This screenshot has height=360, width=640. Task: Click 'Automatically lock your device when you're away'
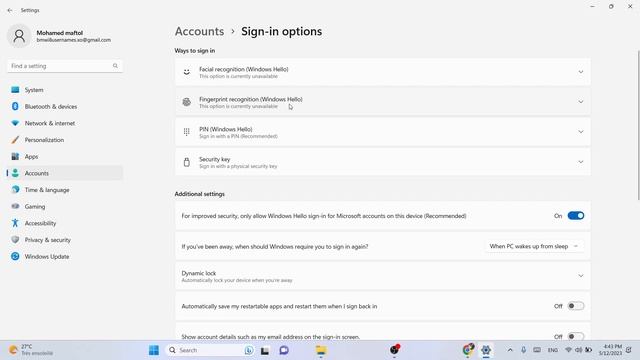237,280
